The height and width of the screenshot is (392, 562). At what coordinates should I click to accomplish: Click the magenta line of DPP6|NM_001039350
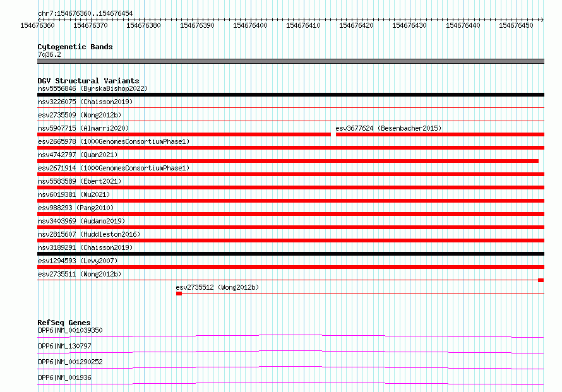290,336
